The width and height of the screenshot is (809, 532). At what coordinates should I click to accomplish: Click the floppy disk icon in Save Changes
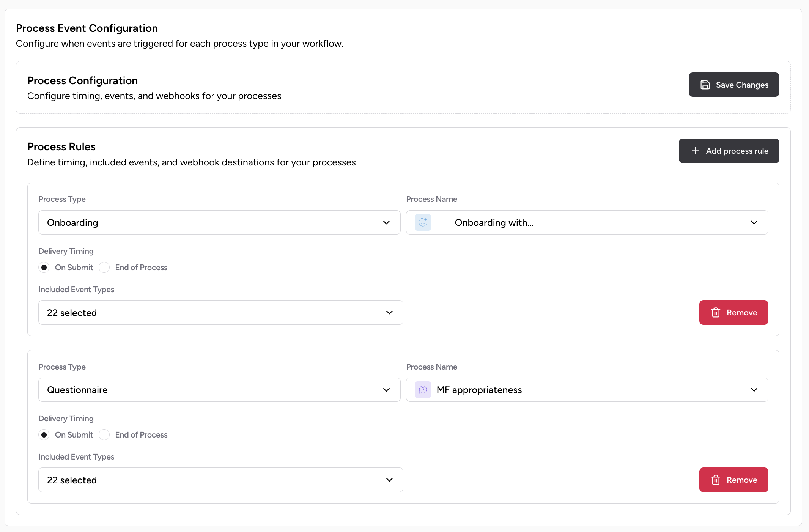click(x=705, y=85)
